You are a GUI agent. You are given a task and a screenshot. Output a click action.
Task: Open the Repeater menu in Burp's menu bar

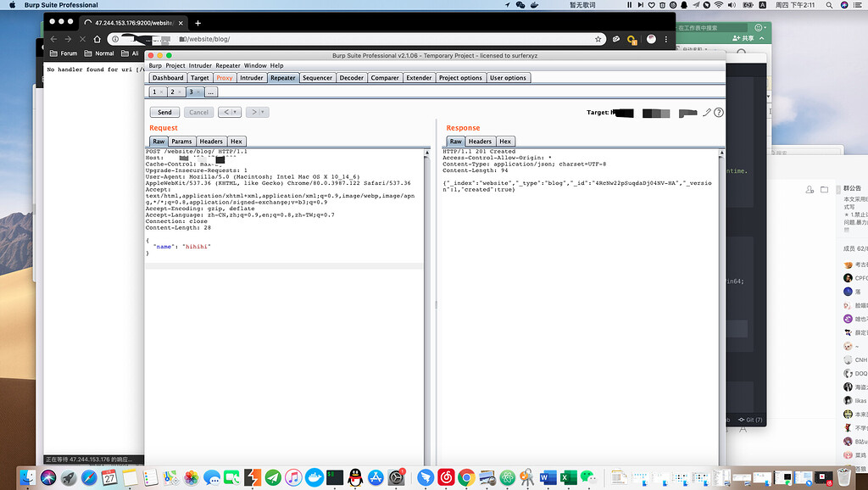226,65
